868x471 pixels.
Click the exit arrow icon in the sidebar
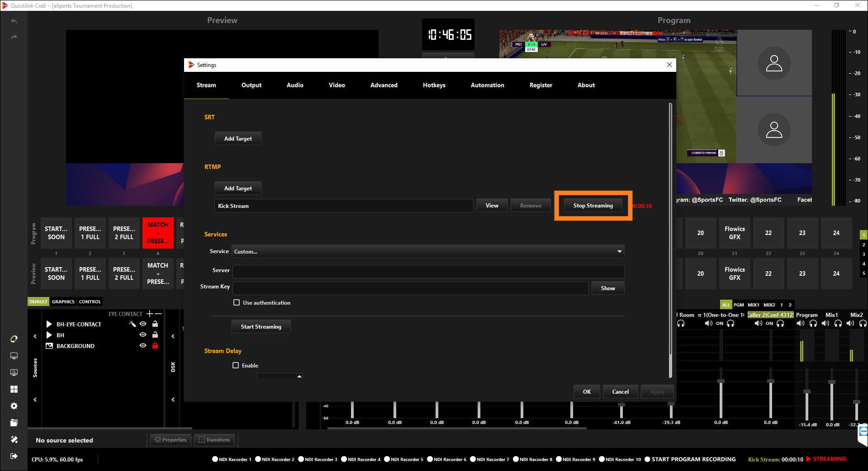point(14,456)
